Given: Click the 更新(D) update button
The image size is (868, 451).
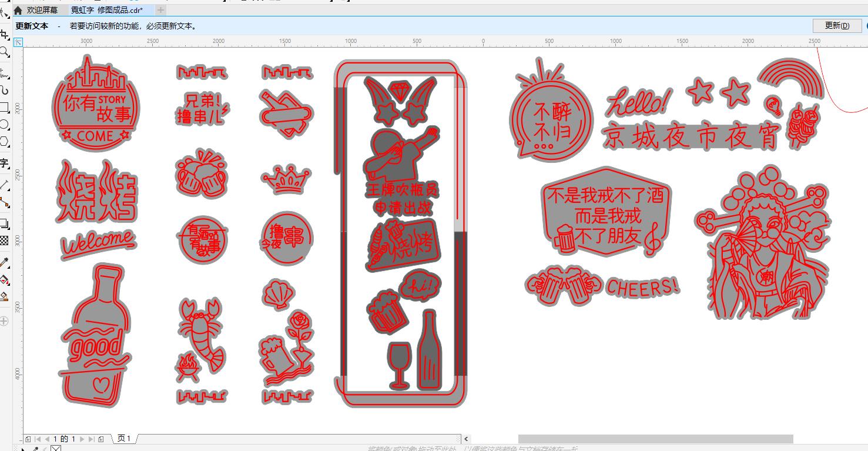Looking at the screenshot, I should coord(837,25).
